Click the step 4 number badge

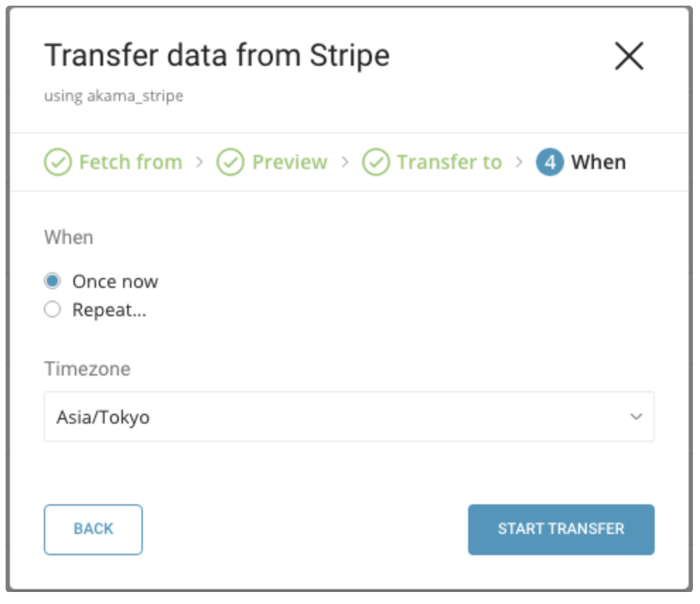(549, 162)
